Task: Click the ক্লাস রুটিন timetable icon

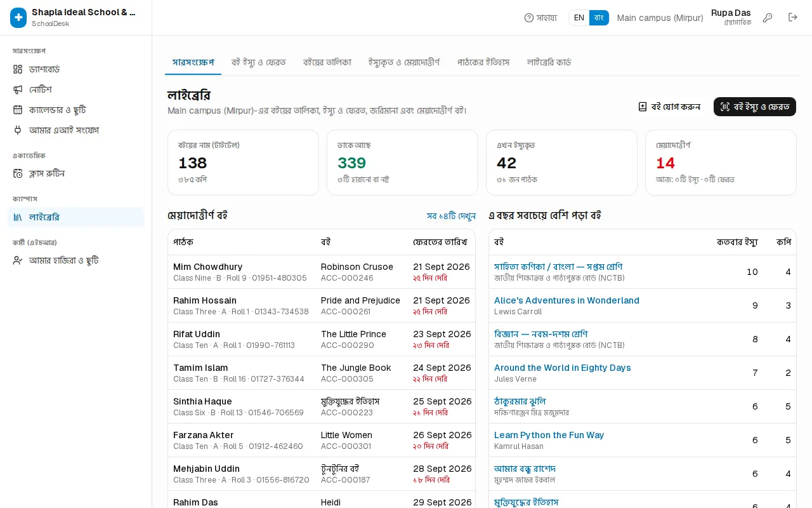Action: pyautogui.click(x=18, y=174)
